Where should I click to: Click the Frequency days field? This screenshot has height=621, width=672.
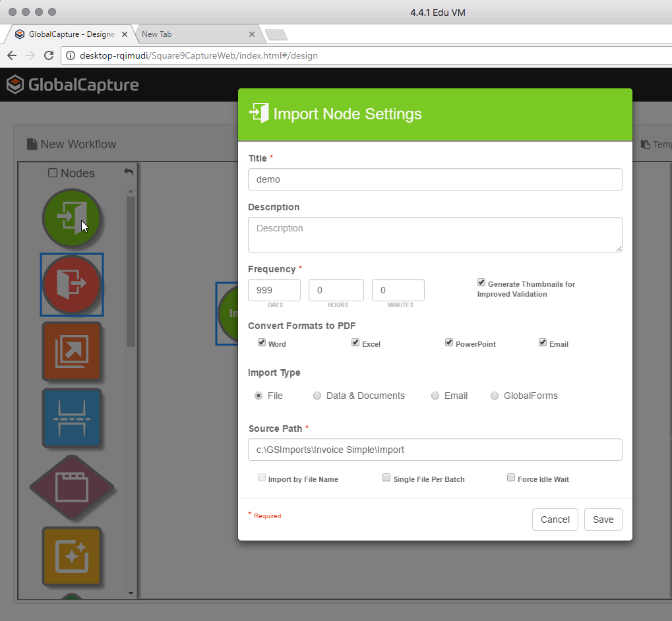click(274, 290)
